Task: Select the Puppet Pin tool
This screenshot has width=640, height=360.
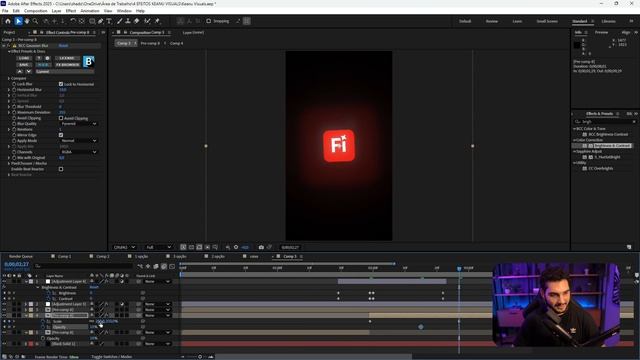Action: [x=158, y=21]
